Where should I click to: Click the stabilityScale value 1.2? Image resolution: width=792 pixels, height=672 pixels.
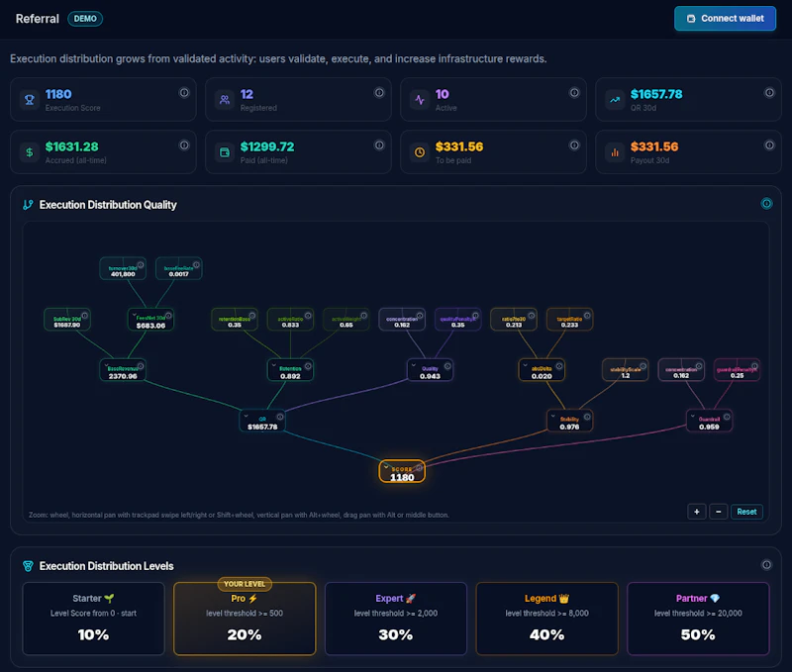point(626,376)
